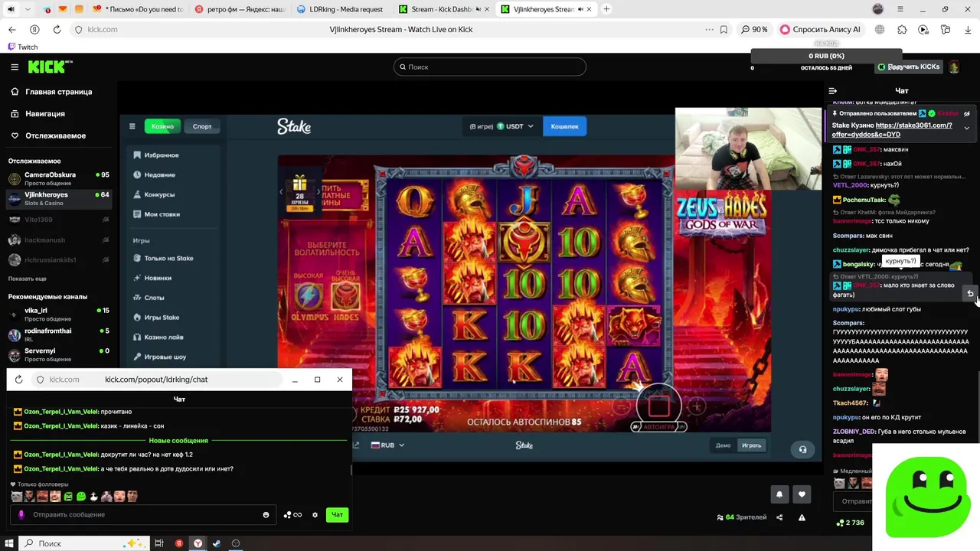Click Кошелек button in Stake
The width and height of the screenshot is (980, 551).
564,126
